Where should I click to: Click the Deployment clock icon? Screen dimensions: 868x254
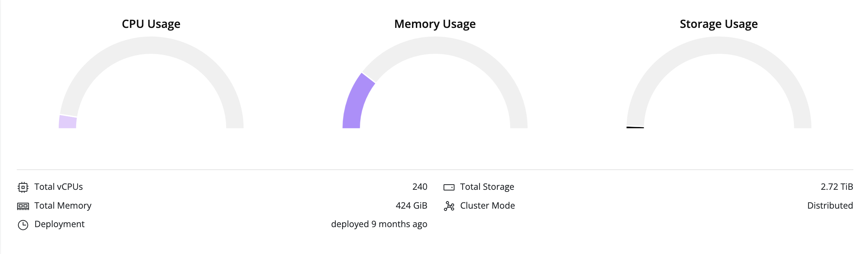pyautogui.click(x=22, y=224)
